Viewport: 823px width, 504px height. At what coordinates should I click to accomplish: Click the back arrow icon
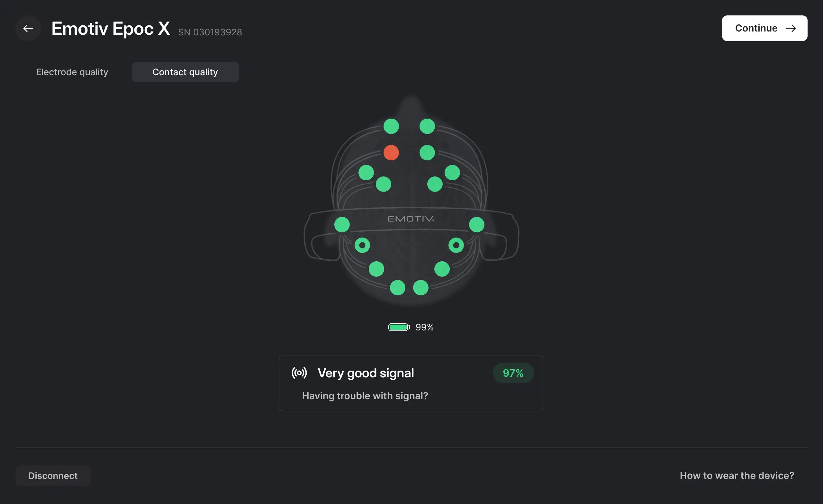(x=28, y=28)
